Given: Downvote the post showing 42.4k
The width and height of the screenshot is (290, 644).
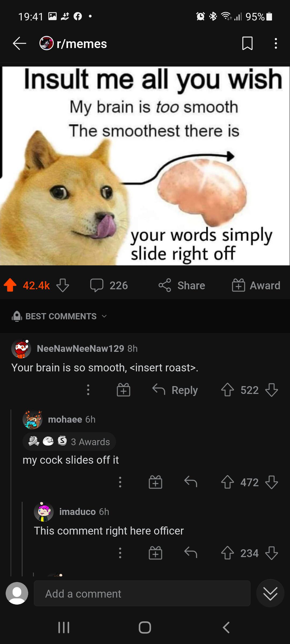Looking at the screenshot, I should click(x=63, y=285).
